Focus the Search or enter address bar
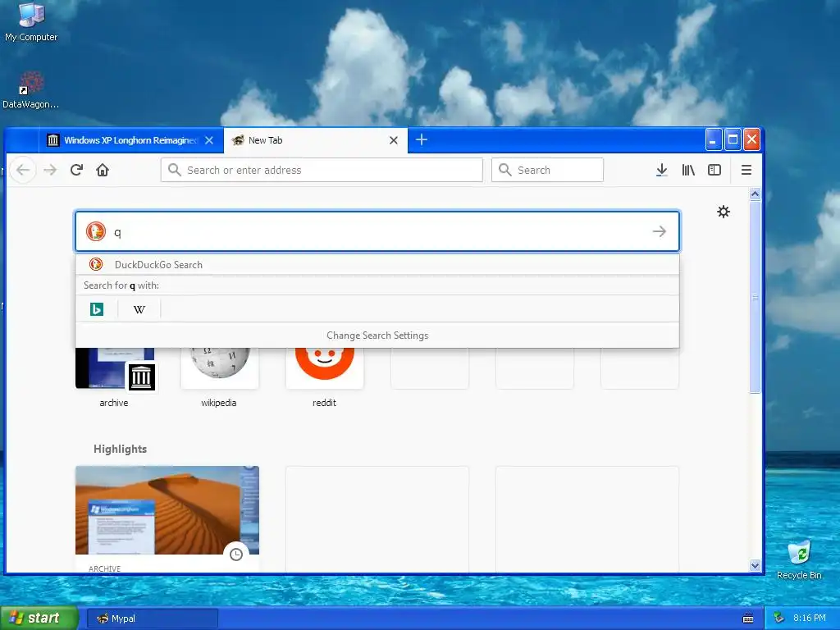This screenshot has height=630, width=840. click(x=322, y=170)
